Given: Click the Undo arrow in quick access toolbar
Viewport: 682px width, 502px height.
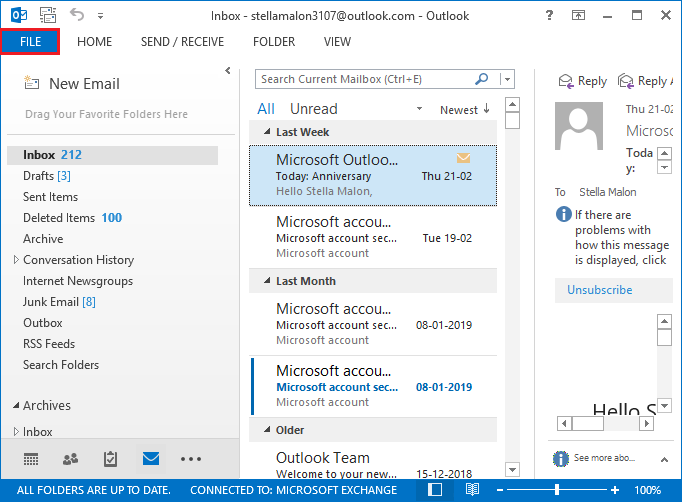Looking at the screenshot, I should tap(77, 15).
